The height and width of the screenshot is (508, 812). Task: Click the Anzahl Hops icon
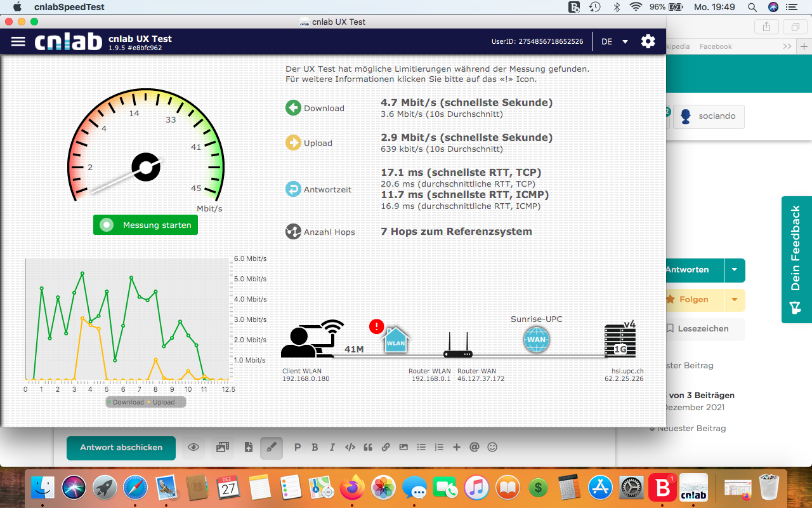[x=293, y=232]
